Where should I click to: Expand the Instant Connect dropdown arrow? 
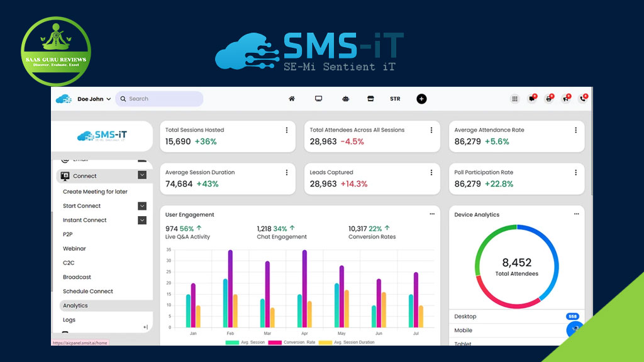[142, 221]
